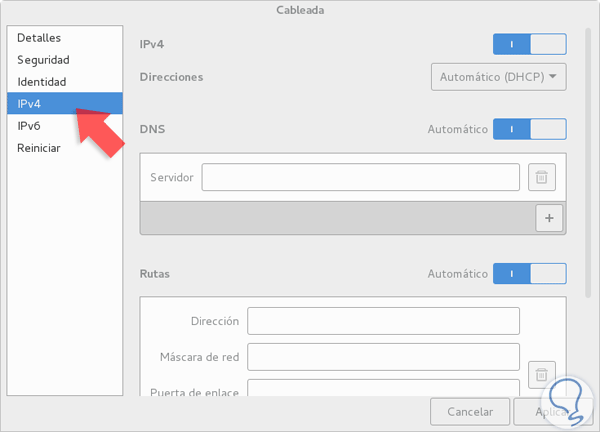600x432 pixels.
Task: Toggle the IPv4 switch off
Action: click(x=529, y=44)
